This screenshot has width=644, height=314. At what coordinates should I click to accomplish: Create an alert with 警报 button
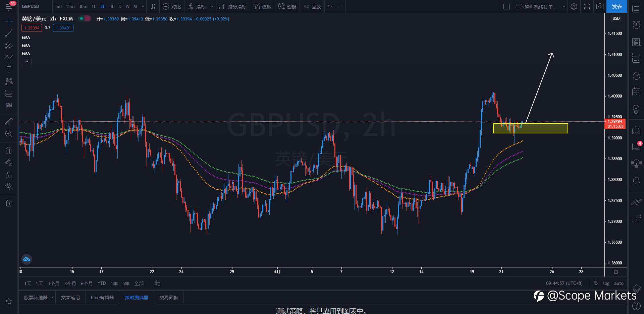pyautogui.click(x=287, y=6)
